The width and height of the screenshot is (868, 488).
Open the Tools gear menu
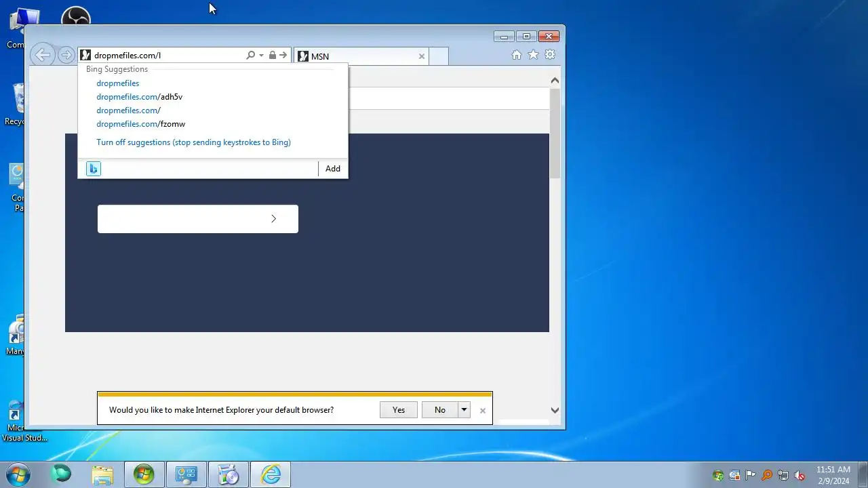click(x=550, y=55)
